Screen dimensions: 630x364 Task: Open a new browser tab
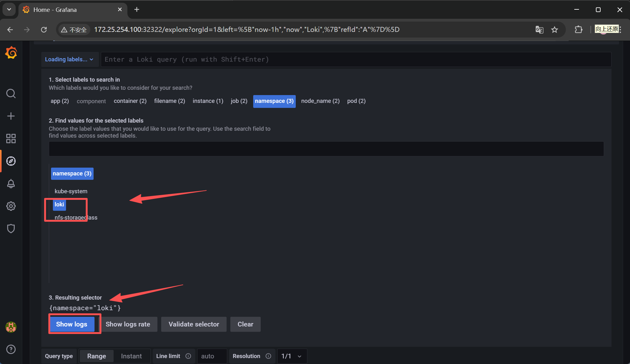(137, 10)
